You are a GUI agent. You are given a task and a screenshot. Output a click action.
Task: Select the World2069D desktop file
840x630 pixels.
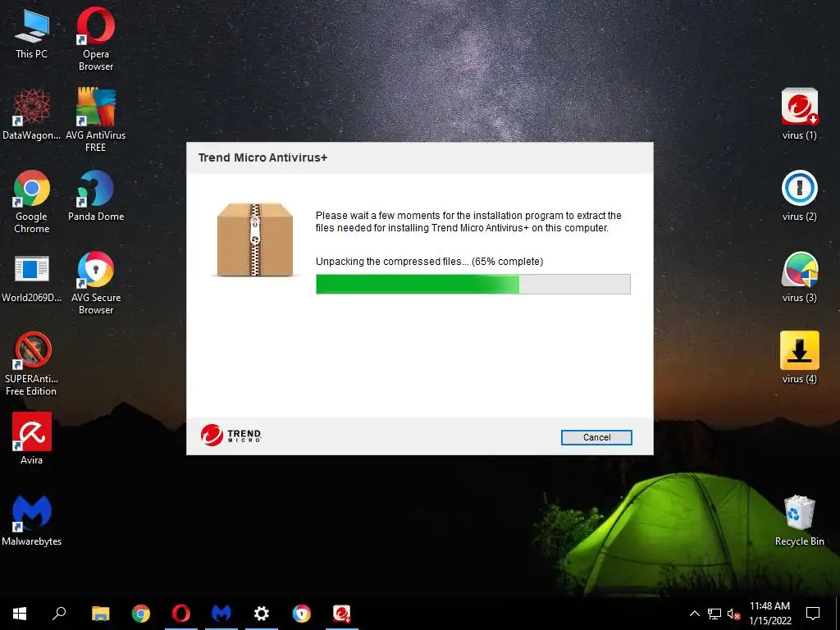pyautogui.click(x=31, y=279)
